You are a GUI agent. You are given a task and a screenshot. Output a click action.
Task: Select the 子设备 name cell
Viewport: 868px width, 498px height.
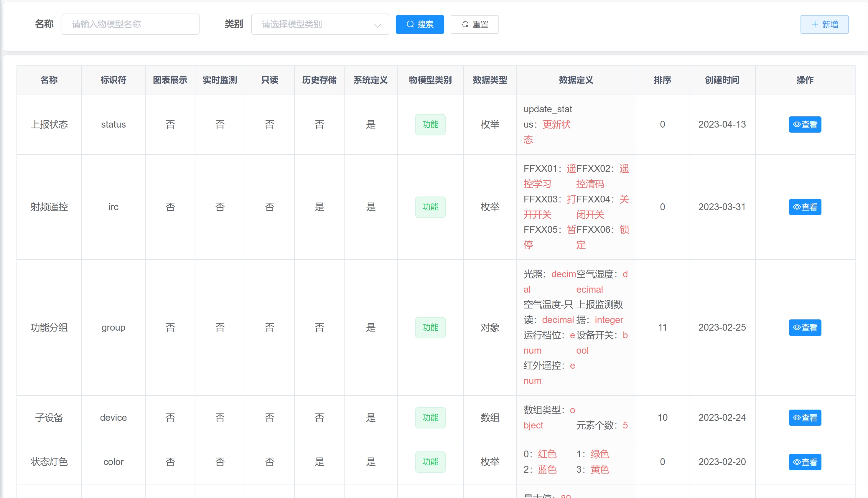pos(49,418)
